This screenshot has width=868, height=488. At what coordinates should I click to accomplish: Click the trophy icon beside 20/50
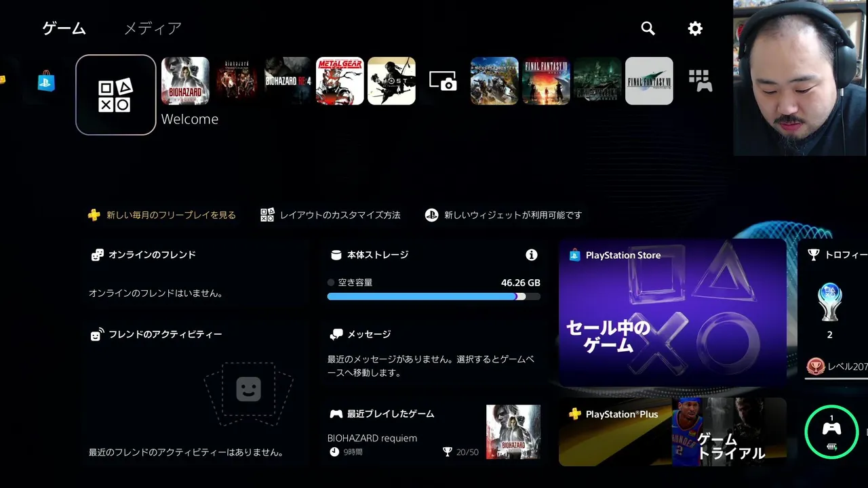click(x=447, y=452)
